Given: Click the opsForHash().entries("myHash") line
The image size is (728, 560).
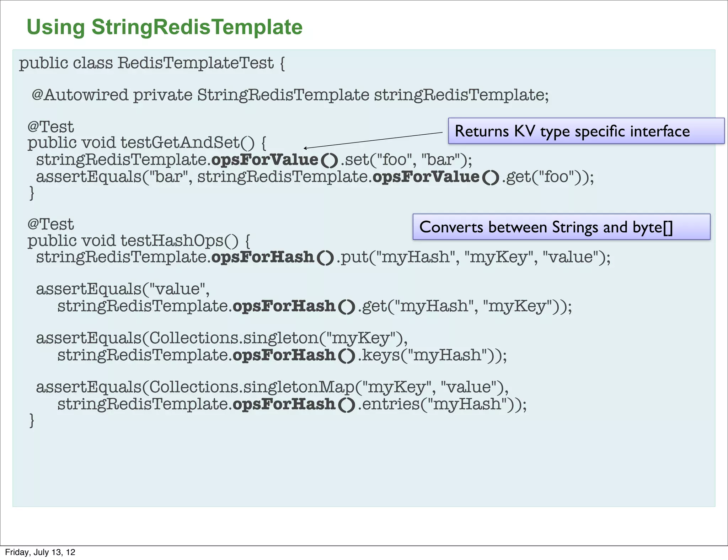Looking at the screenshot, I should click(292, 404).
